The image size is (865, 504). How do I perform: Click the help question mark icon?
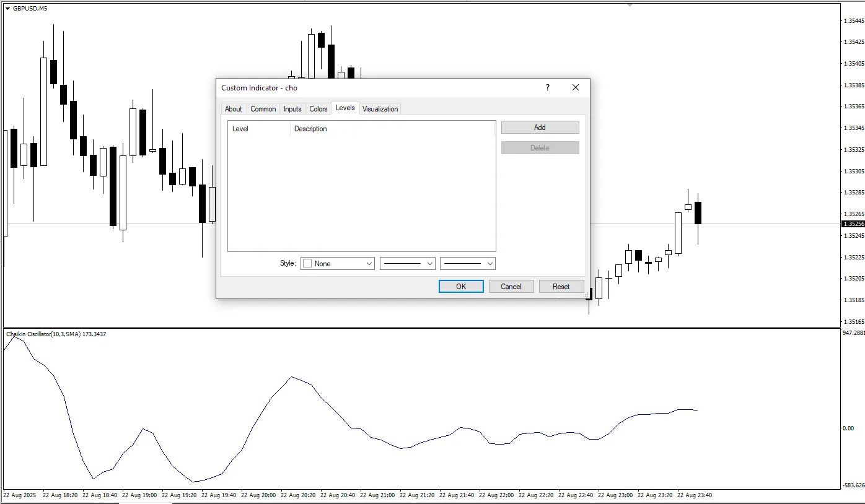(x=548, y=87)
